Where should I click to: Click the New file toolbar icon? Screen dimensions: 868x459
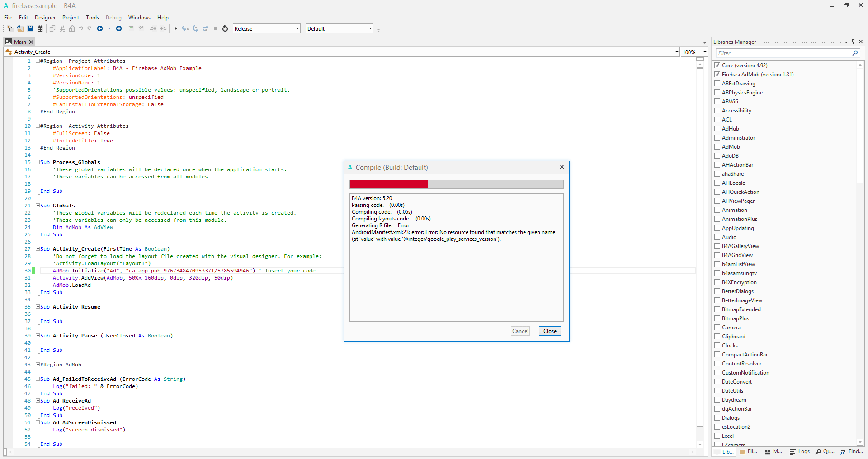[x=10, y=28]
